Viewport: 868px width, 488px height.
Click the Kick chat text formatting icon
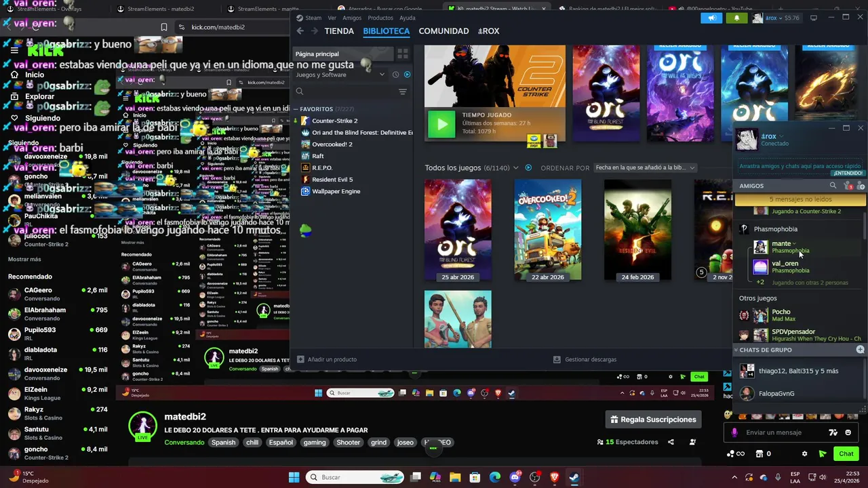833,432
